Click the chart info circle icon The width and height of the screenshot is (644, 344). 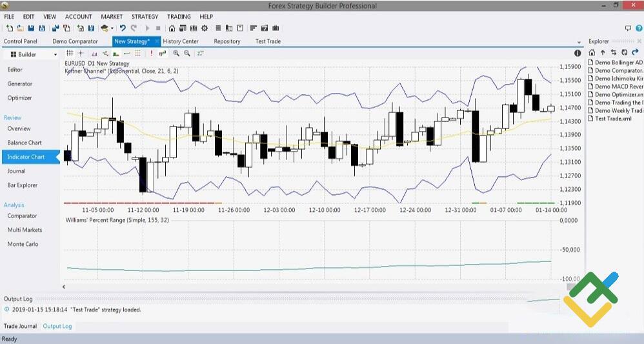578,53
